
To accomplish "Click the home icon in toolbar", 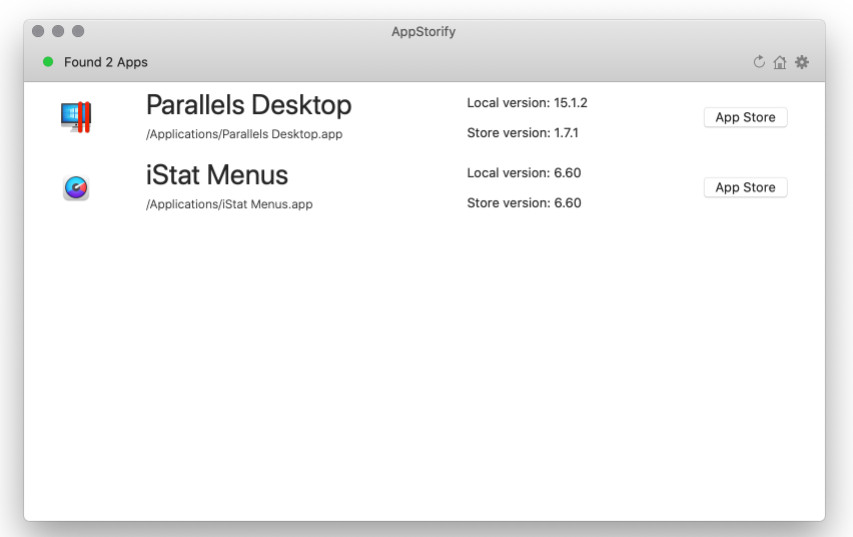I will pyautogui.click(x=780, y=63).
